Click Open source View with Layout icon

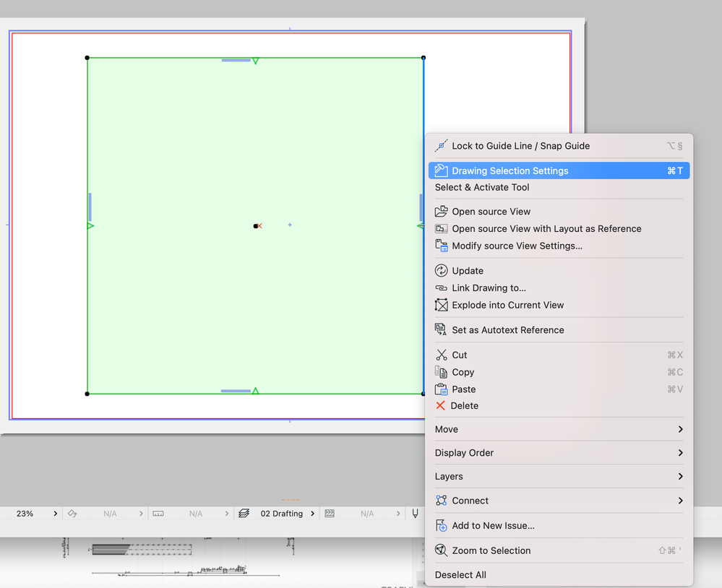[441, 229]
